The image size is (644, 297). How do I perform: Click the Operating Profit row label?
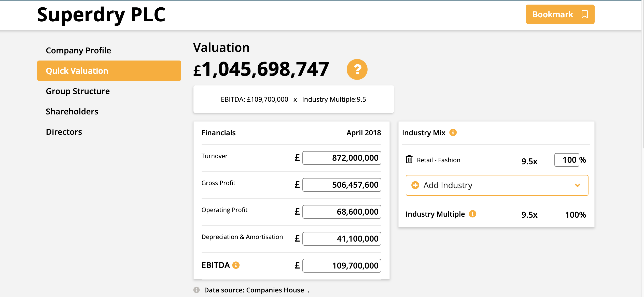pos(224,210)
